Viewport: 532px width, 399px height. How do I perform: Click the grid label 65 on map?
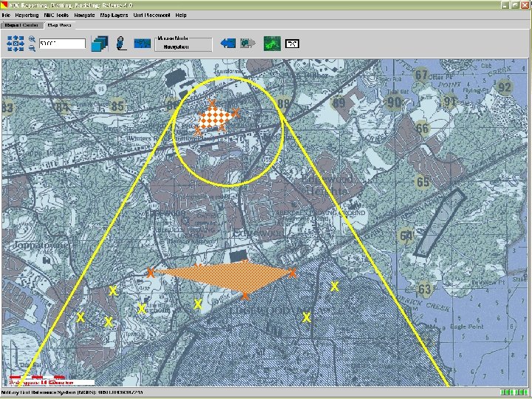423,182
